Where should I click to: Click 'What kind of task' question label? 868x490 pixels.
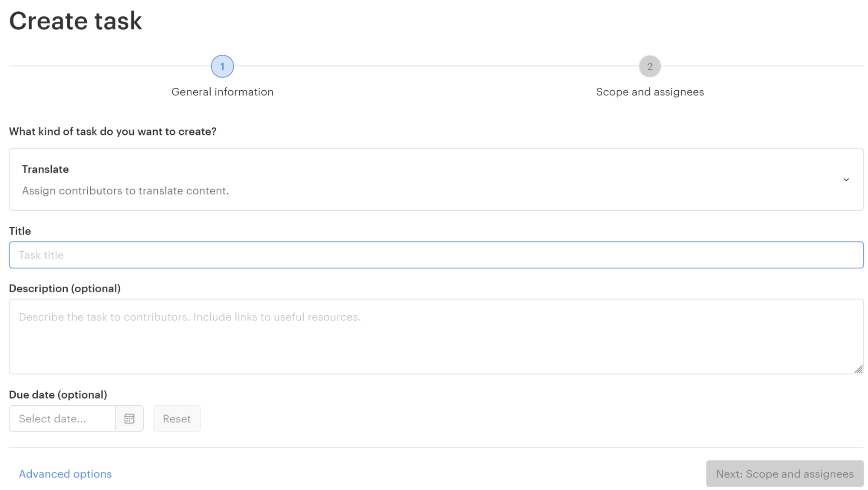click(x=112, y=131)
